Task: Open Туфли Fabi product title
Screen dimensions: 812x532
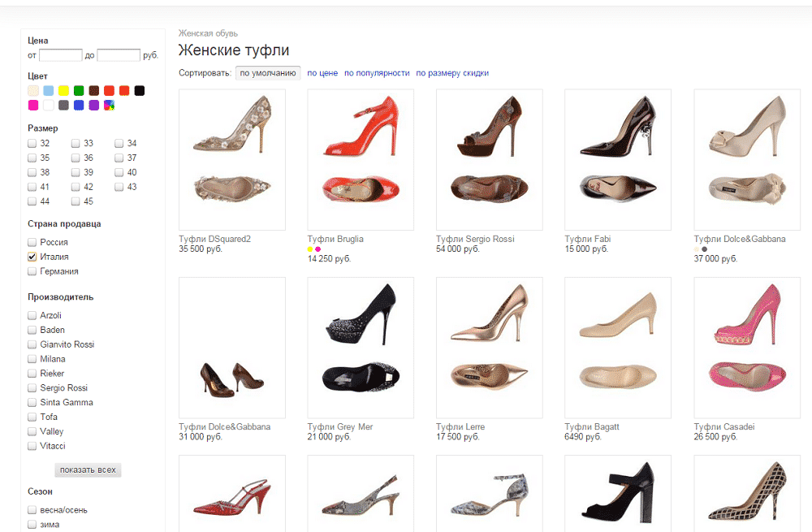Action: click(x=588, y=239)
